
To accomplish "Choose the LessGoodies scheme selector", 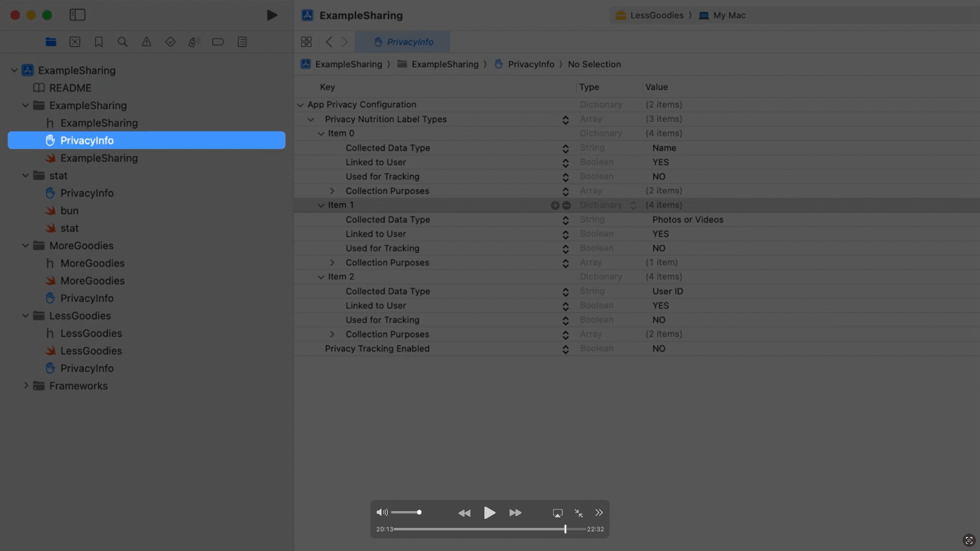I will pyautogui.click(x=649, y=15).
